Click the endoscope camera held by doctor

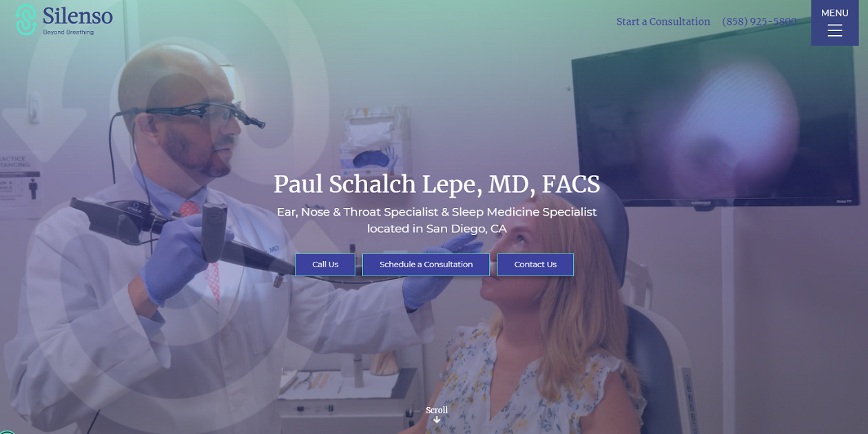click(x=207, y=231)
